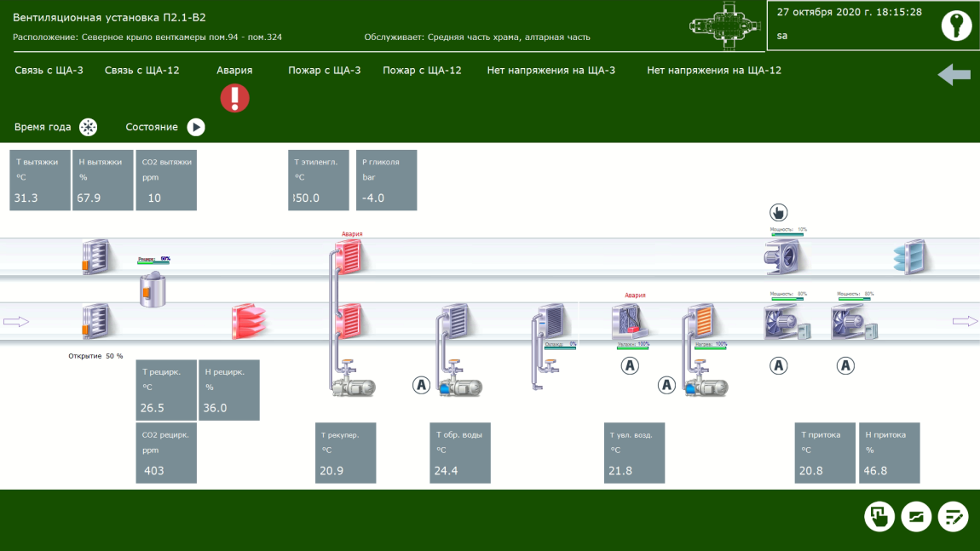Select the humidifier unit marked Авария
Viewport: 980px width, 551px height.
click(x=629, y=322)
